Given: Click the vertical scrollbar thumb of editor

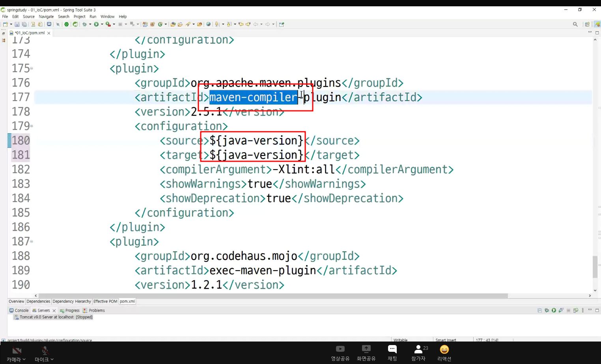Looking at the screenshot, I should click(595, 267).
